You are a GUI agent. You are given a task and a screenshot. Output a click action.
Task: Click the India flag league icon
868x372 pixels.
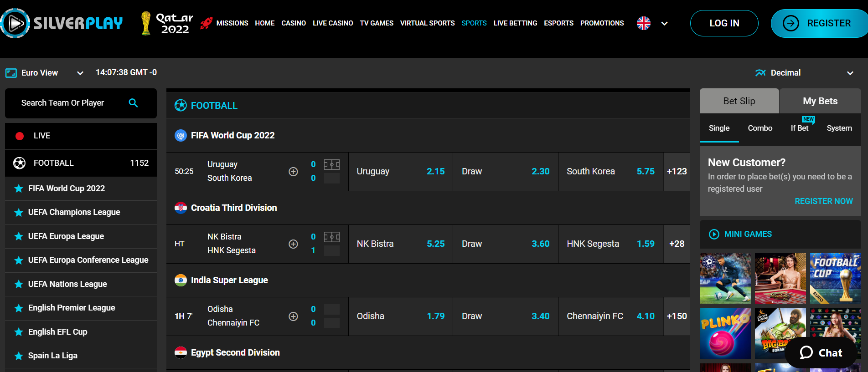[181, 280]
